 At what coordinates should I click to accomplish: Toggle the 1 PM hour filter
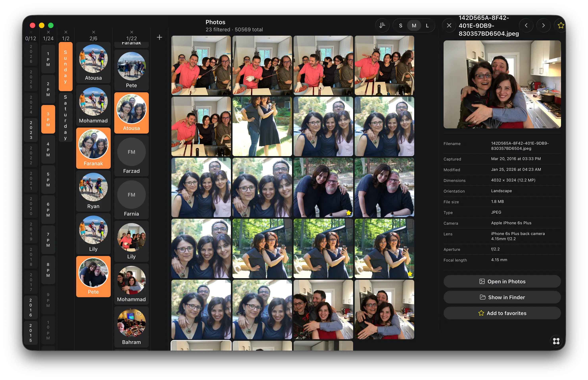[48, 59]
